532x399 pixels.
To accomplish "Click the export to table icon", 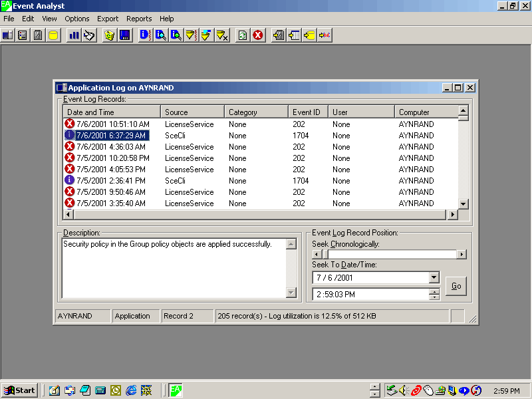I will [294, 35].
